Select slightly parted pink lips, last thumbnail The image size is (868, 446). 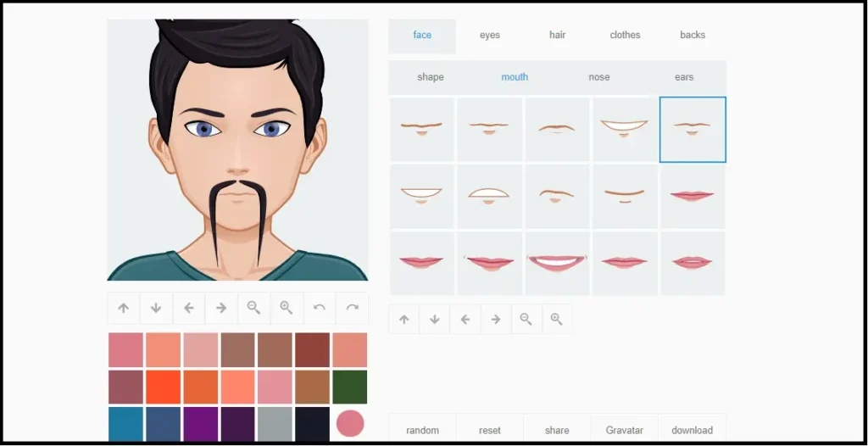click(693, 263)
